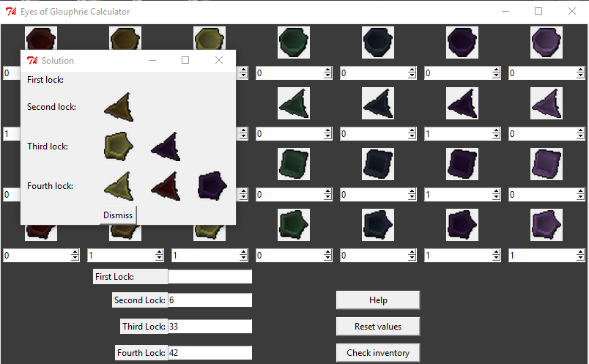Click the Reset values button
Screen dimensions: 589x364
point(378,327)
